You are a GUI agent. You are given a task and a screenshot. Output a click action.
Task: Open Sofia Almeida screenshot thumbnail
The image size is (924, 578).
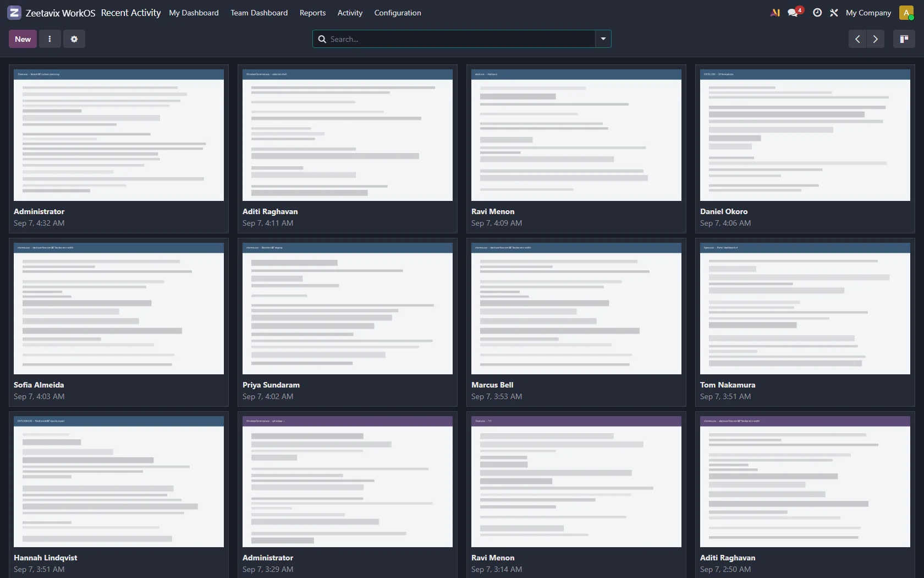point(119,308)
